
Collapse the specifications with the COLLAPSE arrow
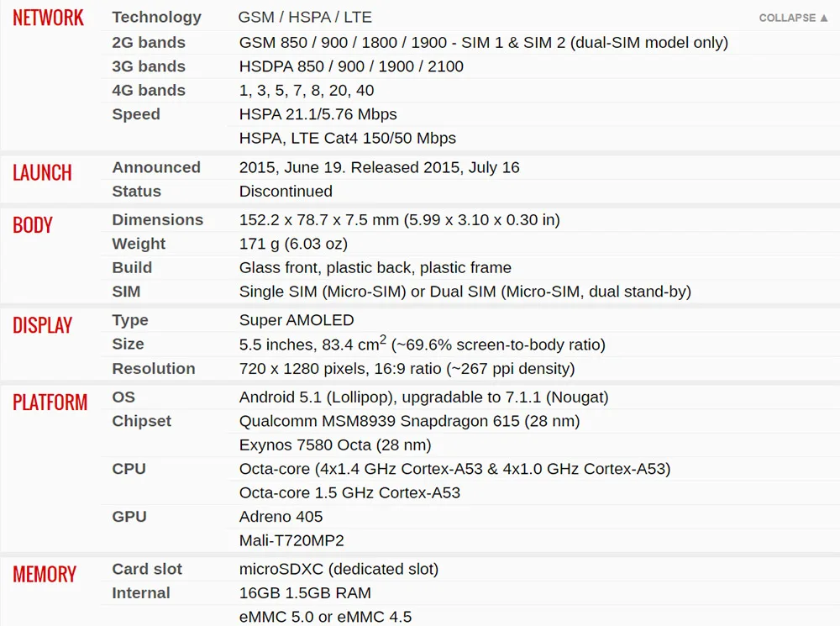794,18
